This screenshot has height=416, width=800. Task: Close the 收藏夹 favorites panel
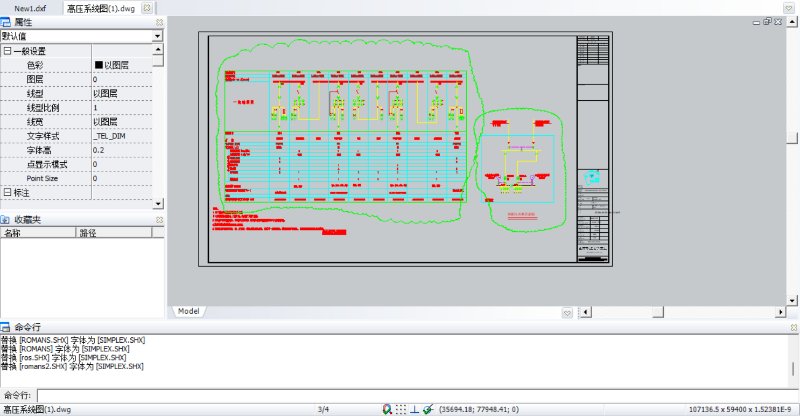(158, 219)
